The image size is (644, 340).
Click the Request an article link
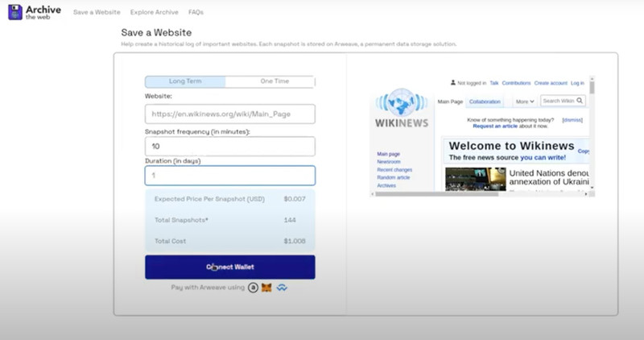click(495, 126)
